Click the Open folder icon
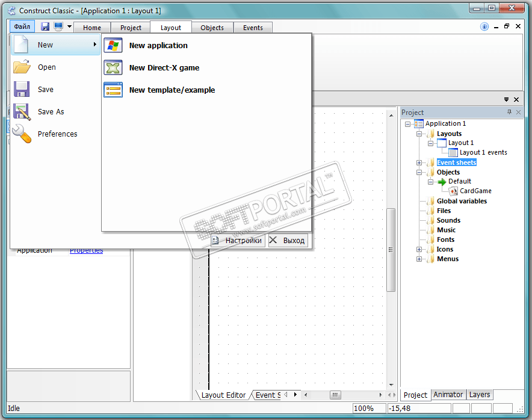The image size is (532, 420). (x=22, y=67)
